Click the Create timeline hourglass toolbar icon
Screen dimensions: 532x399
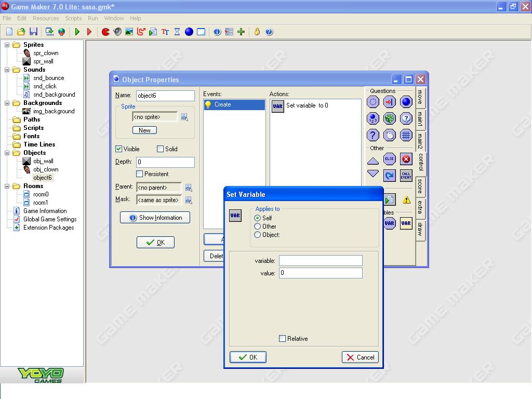click(x=177, y=32)
